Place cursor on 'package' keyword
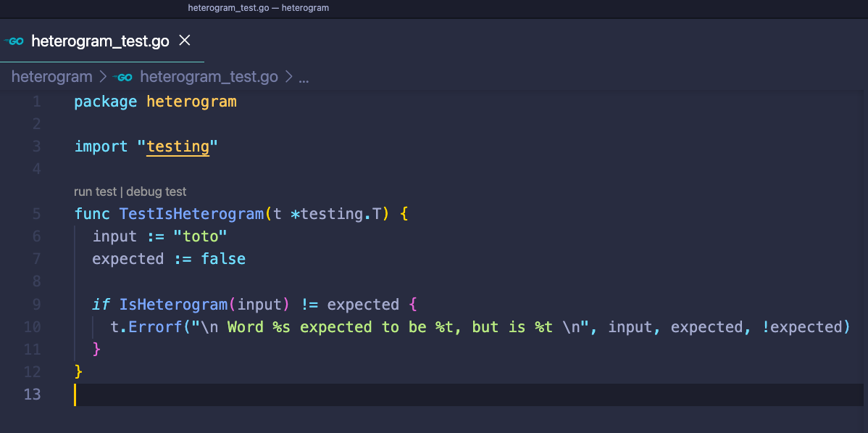868x433 pixels. coord(106,102)
